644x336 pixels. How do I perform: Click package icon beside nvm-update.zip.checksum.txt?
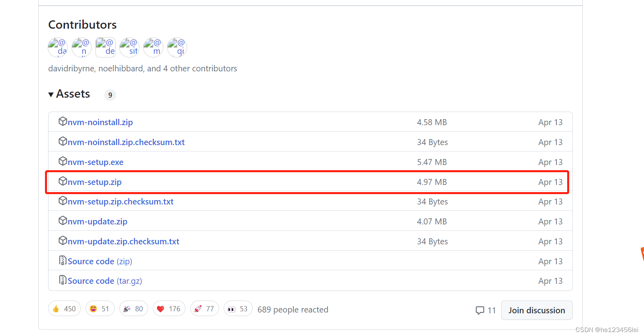pyautogui.click(x=62, y=240)
